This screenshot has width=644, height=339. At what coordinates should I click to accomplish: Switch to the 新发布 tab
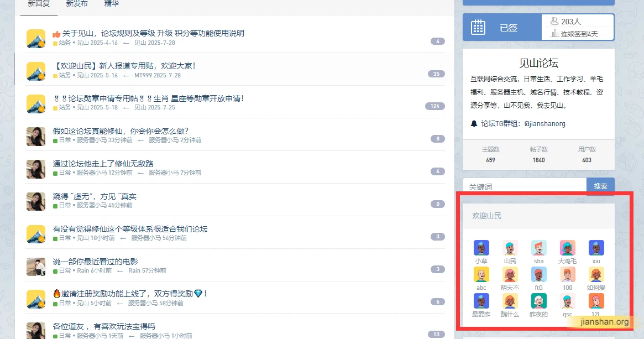pos(77,4)
